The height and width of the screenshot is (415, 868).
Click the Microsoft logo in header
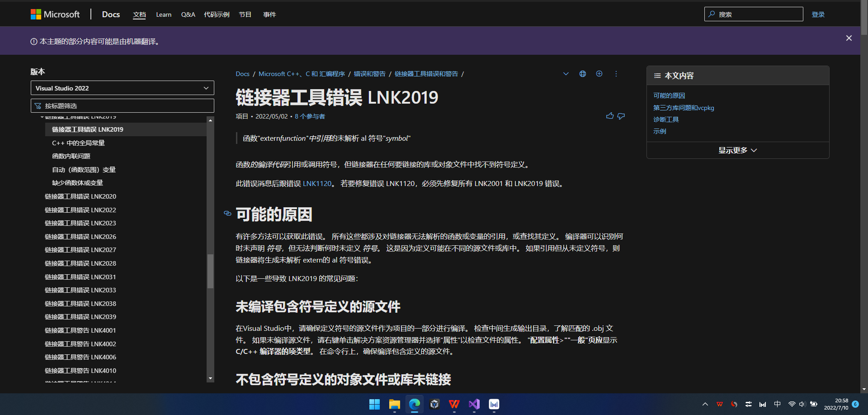coord(55,14)
